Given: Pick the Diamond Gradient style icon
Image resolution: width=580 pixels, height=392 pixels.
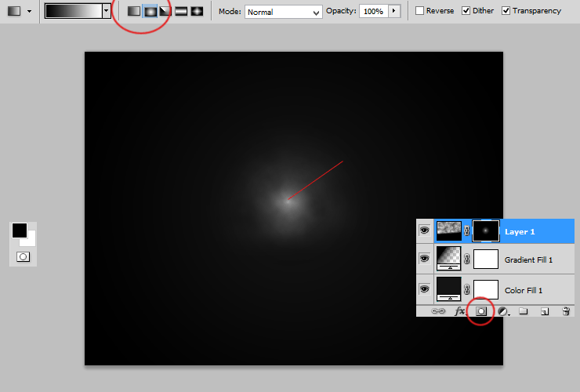Looking at the screenshot, I should [x=197, y=11].
